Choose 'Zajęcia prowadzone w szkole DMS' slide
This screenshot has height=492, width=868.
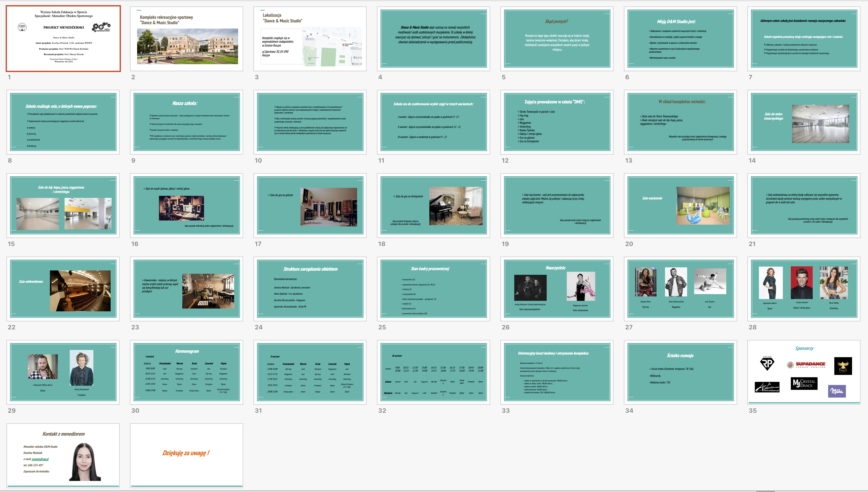coord(557,122)
